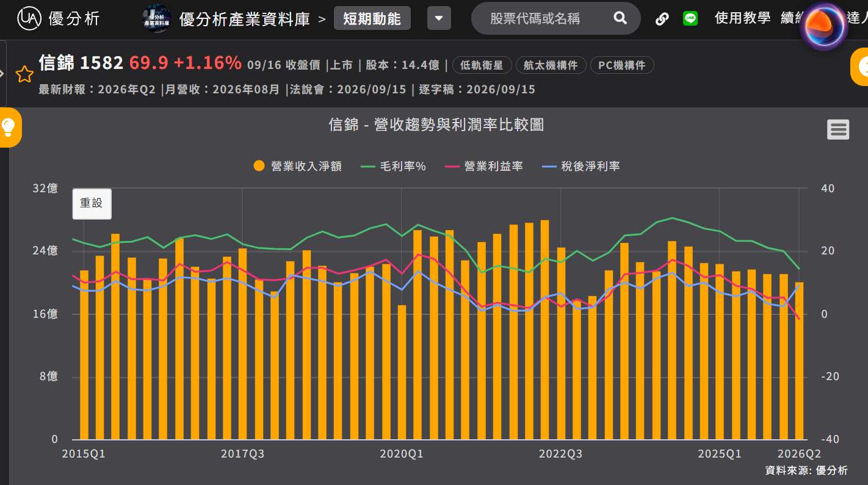868x485 pixels.
Task: Open the chart hamburger menu icon
Action: click(838, 129)
